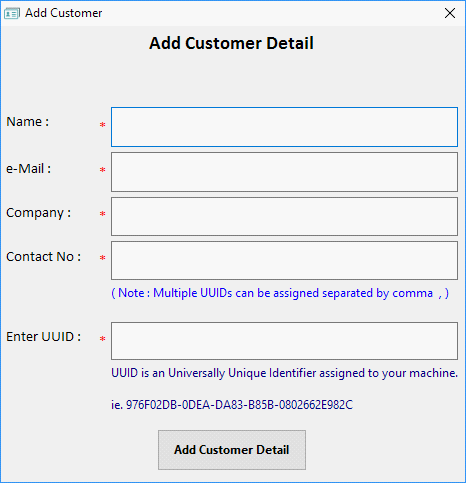Click the red asterisk beside Company
Screen dimensions: 467x484
(x=103, y=214)
